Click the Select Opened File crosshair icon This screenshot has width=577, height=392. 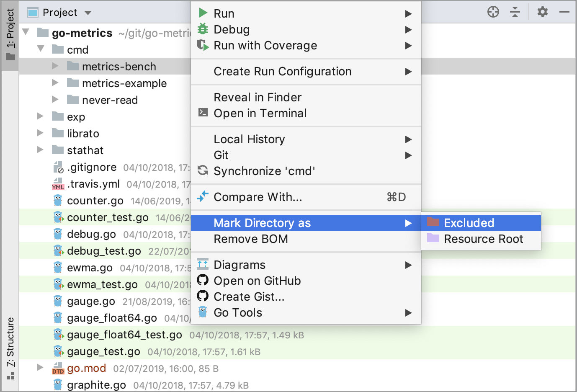[493, 12]
